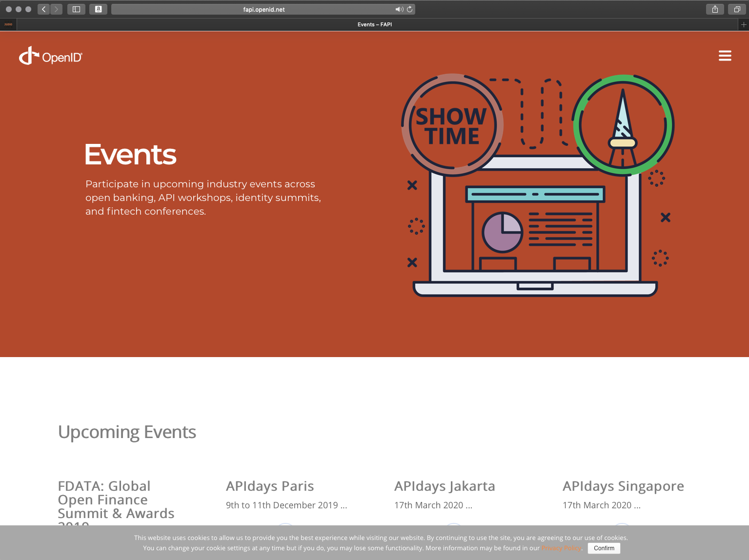The image size is (749, 560).
Task: Confirm the cookie notice
Action: coord(604,548)
